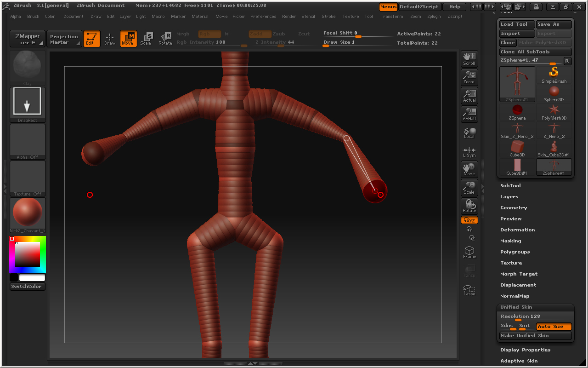Select the Scale tool in top toolbar
The height and width of the screenshot is (368, 588).
click(146, 39)
